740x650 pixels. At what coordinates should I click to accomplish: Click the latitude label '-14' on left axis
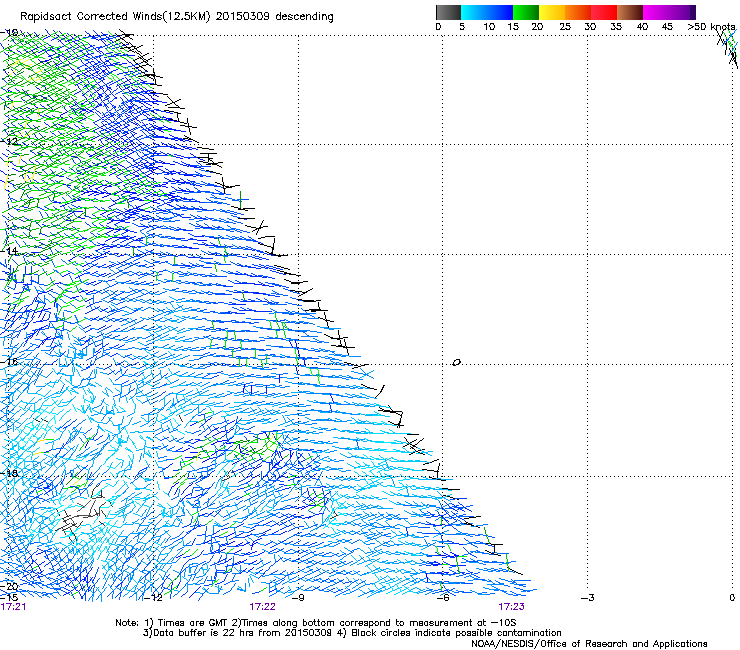[x=9, y=251]
